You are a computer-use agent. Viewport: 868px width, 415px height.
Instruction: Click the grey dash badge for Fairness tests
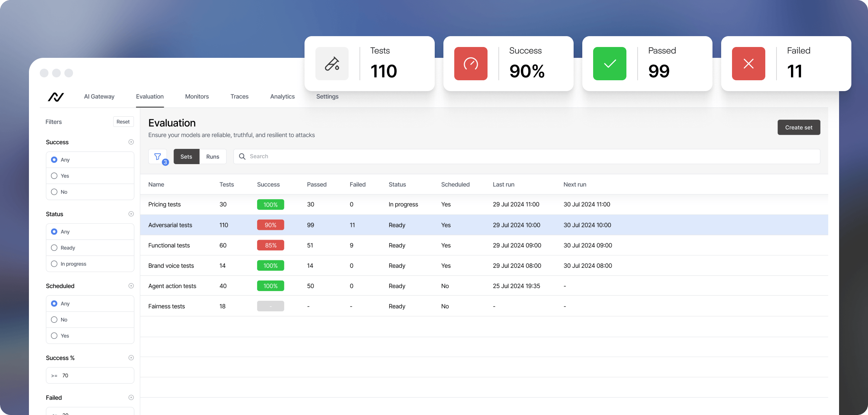[271, 306]
